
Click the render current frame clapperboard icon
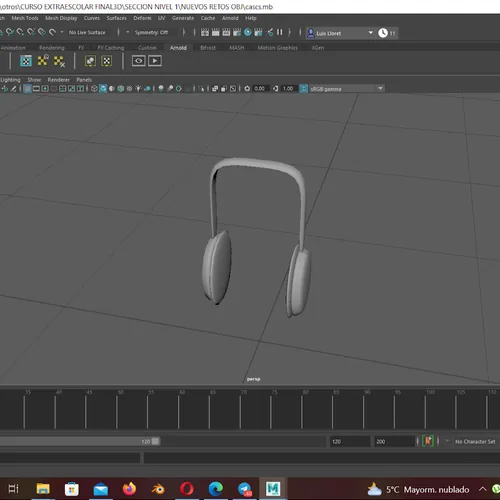pyautogui.click(x=205, y=32)
